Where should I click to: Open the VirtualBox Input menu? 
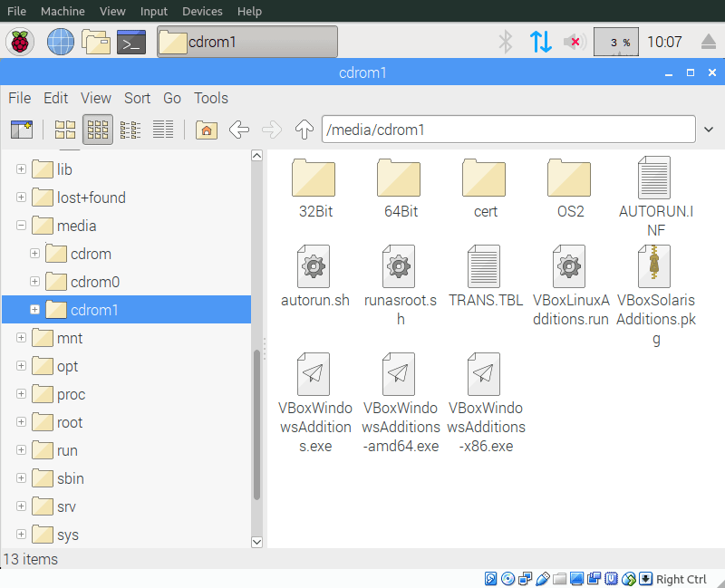[153, 11]
